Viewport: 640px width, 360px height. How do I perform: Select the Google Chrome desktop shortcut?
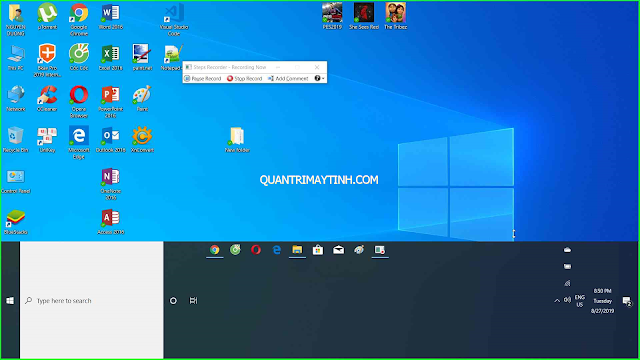tap(79, 19)
